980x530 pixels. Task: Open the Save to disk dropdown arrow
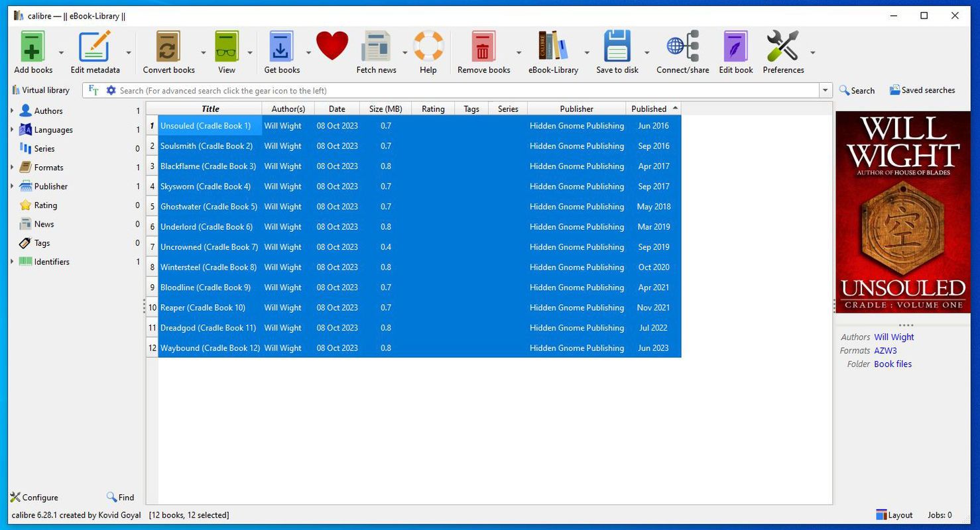coord(646,53)
